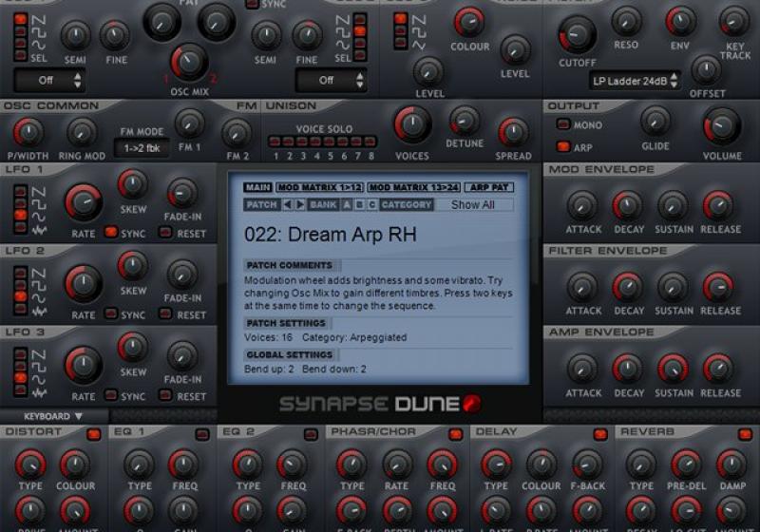Solo voice 1 LED
Screen dimensions: 760x532
pos(275,142)
